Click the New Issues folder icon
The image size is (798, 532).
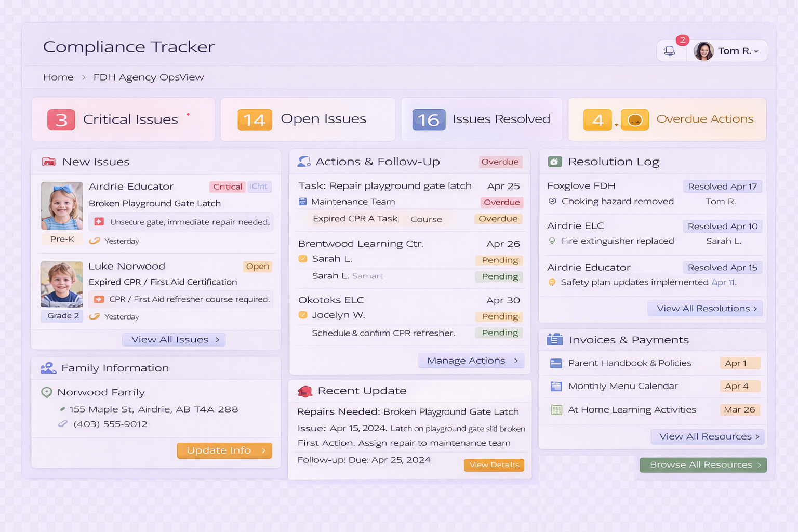(x=49, y=162)
